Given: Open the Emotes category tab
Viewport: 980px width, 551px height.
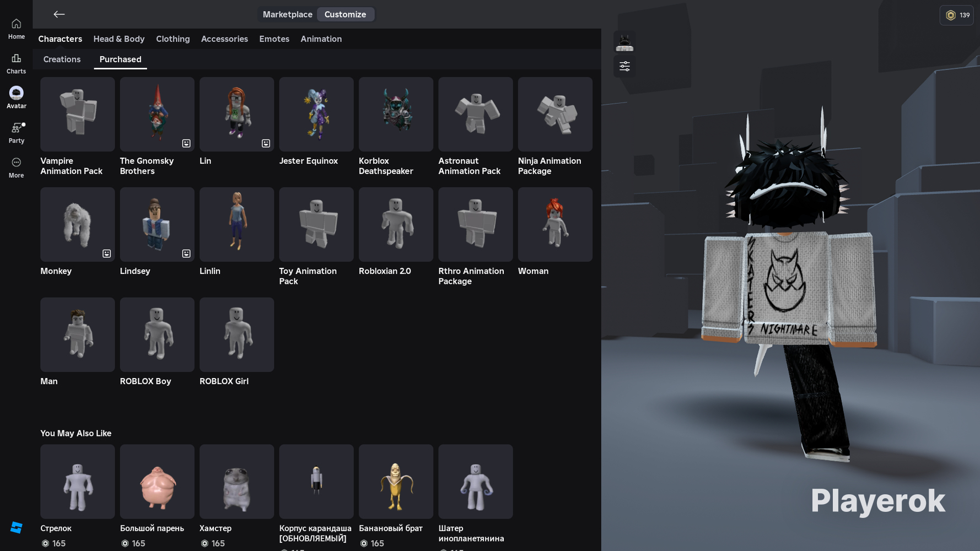Looking at the screenshot, I should point(274,39).
